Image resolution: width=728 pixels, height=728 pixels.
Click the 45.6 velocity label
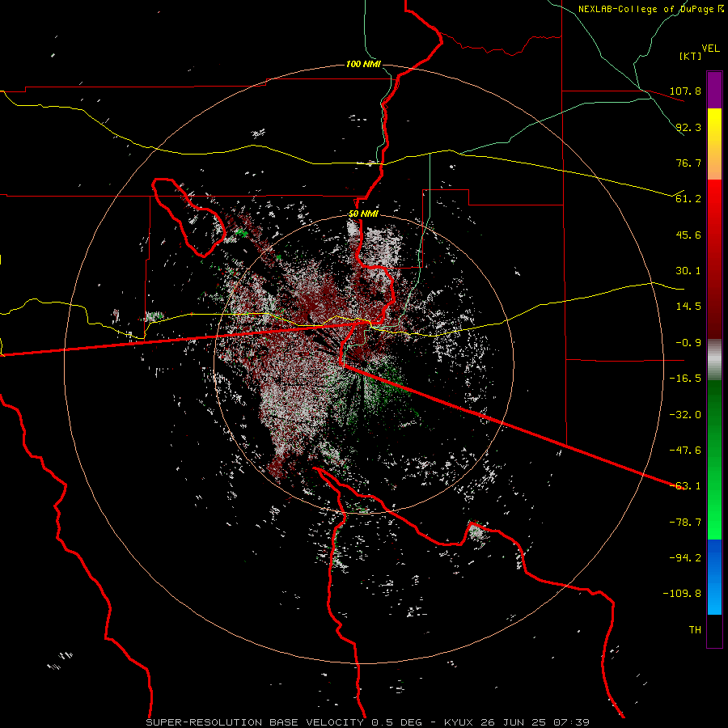tap(688, 235)
